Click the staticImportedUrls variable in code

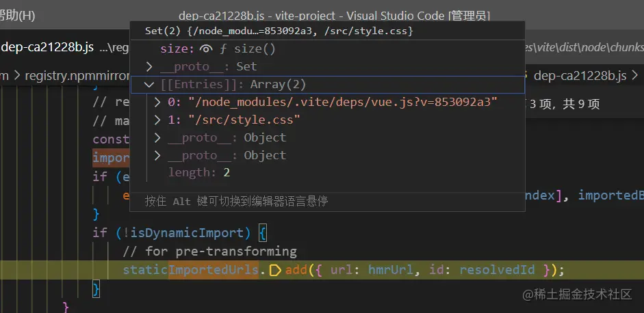tap(190, 270)
